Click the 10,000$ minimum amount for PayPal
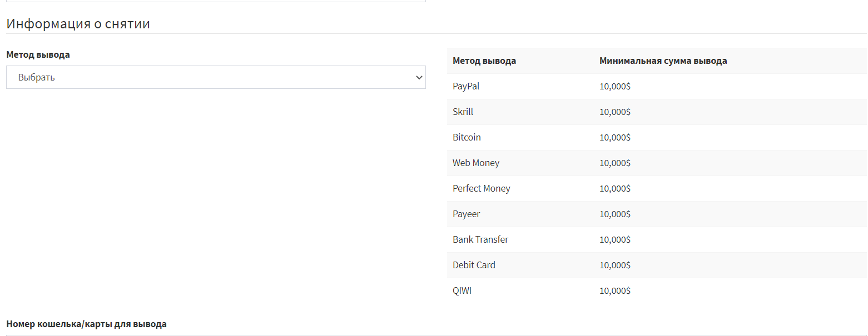The width and height of the screenshot is (868, 336). (x=614, y=87)
